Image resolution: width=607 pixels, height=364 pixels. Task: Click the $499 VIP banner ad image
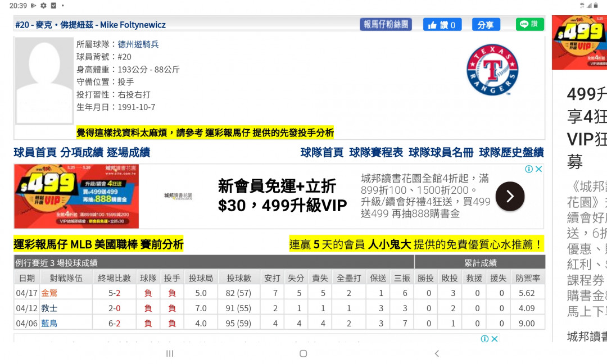click(76, 196)
